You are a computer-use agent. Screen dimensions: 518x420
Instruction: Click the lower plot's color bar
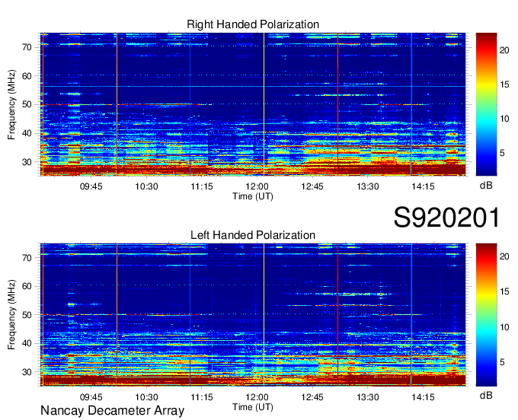486,315
